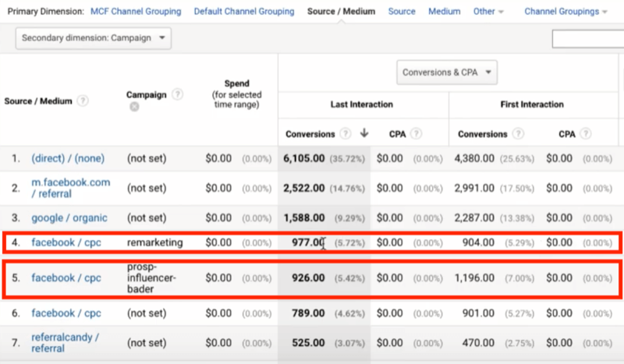Open the Channel Groupings dropdown
Image resolution: width=624 pixels, height=364 pixels.
pos(566,12)
